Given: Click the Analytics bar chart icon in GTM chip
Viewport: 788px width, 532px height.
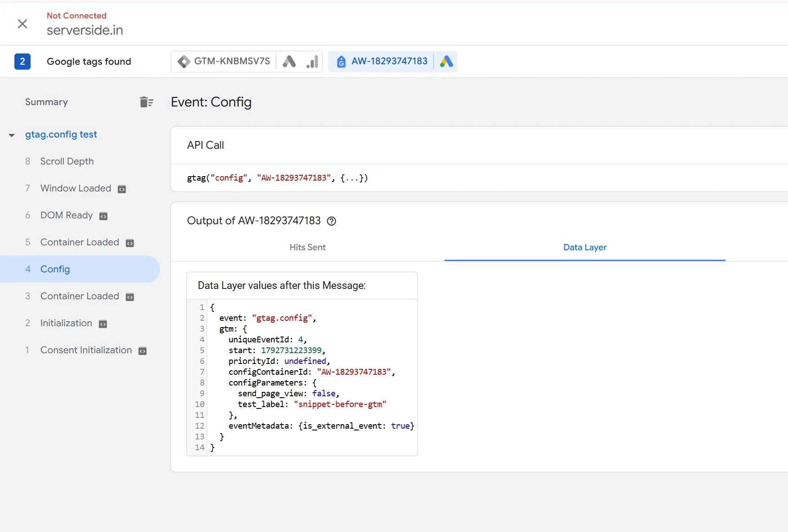Looking at the screenshot, I should point(312,62).
